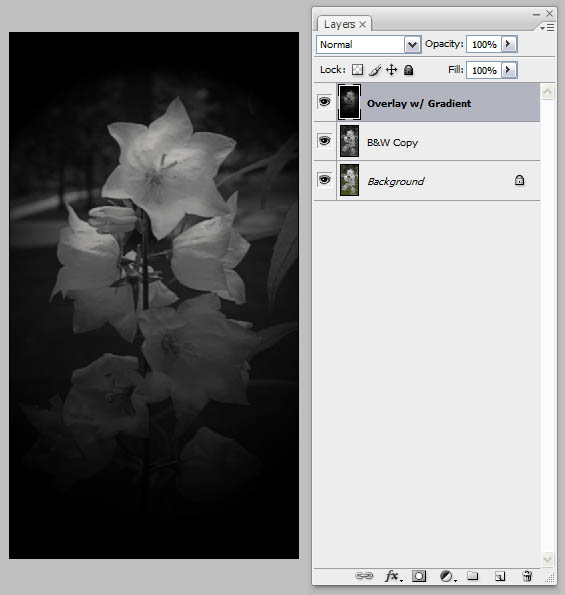Select the Background layer name
Image resolution: width=565 pixels, height=595 pixels.
(395, 181)
